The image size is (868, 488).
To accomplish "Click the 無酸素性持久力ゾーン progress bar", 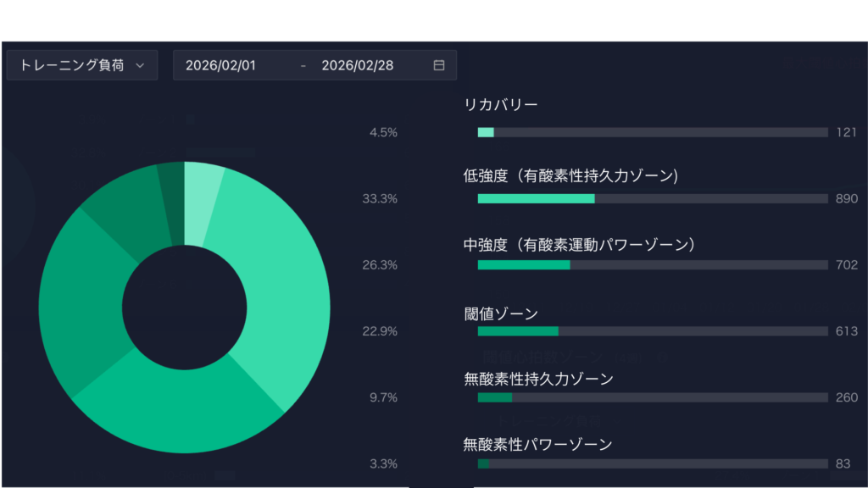I will 653,397.
